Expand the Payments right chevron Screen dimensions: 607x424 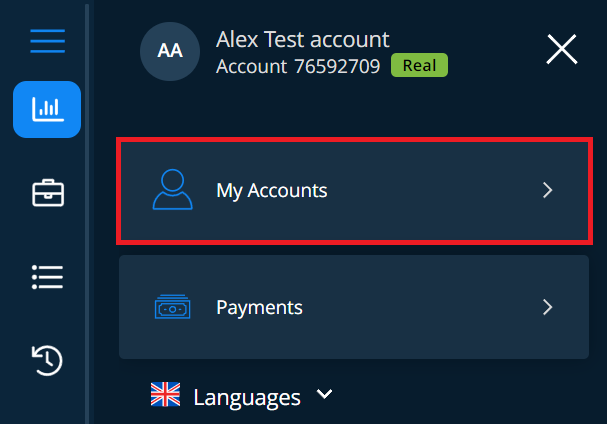pos(547,307)
